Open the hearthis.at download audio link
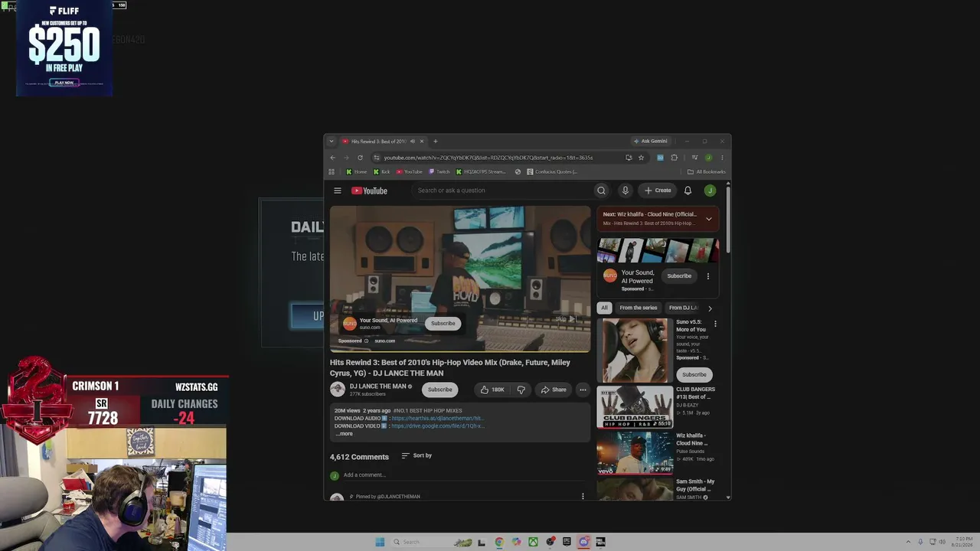Viewport: 980px width, 551px height. (x=437, y=419)
